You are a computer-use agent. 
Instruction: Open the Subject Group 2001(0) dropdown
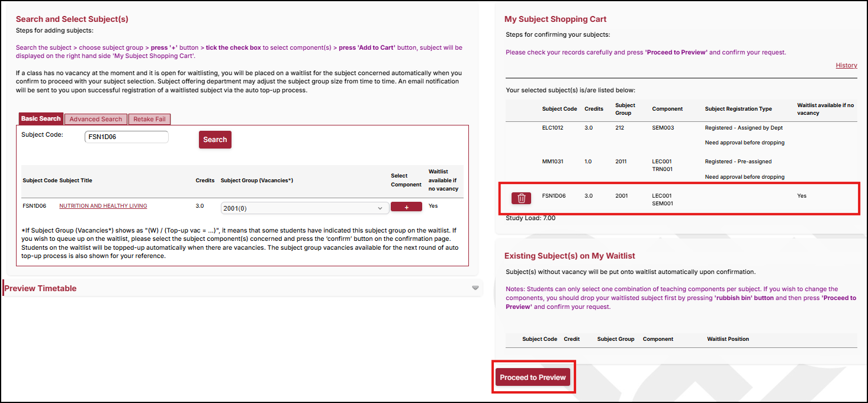[x=304, y=208]
